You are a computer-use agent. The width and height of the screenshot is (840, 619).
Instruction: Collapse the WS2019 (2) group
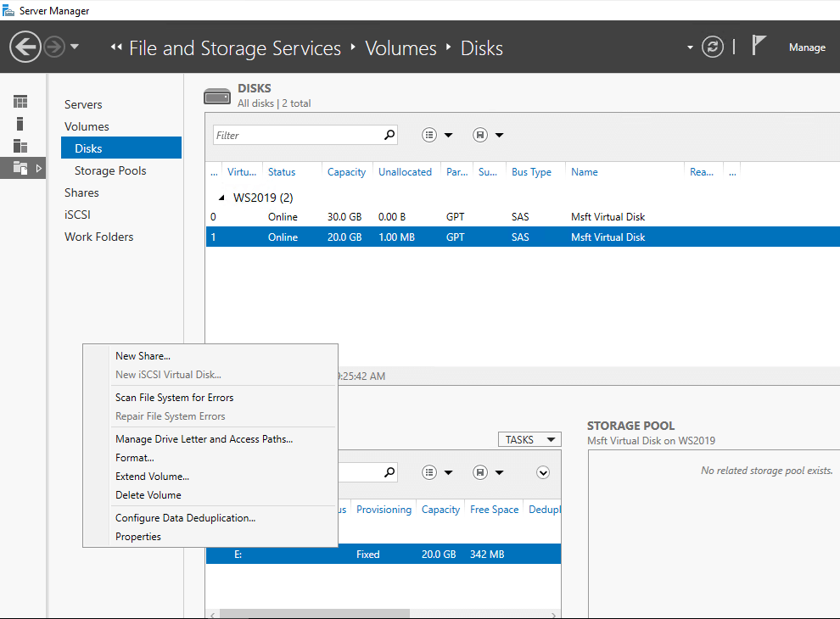tap(221, 198)
